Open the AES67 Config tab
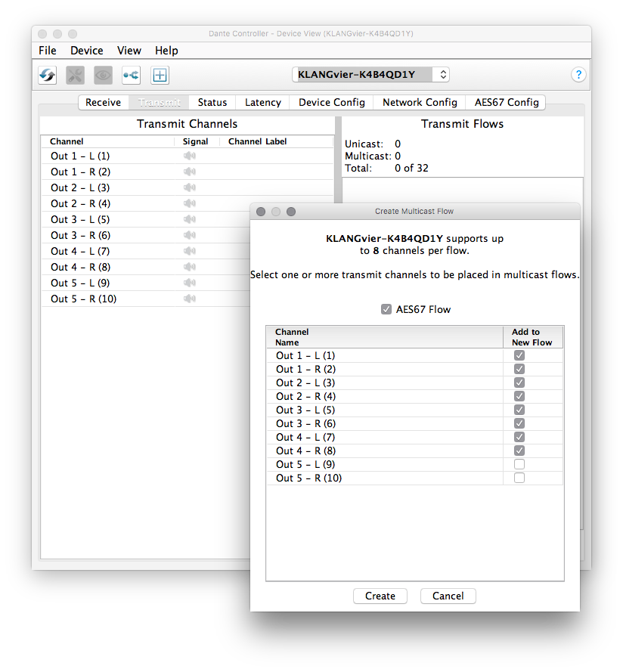 coord(507,103)
